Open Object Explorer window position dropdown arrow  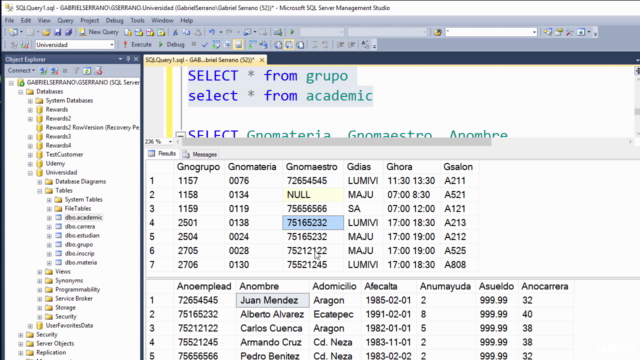coord(120,59)
